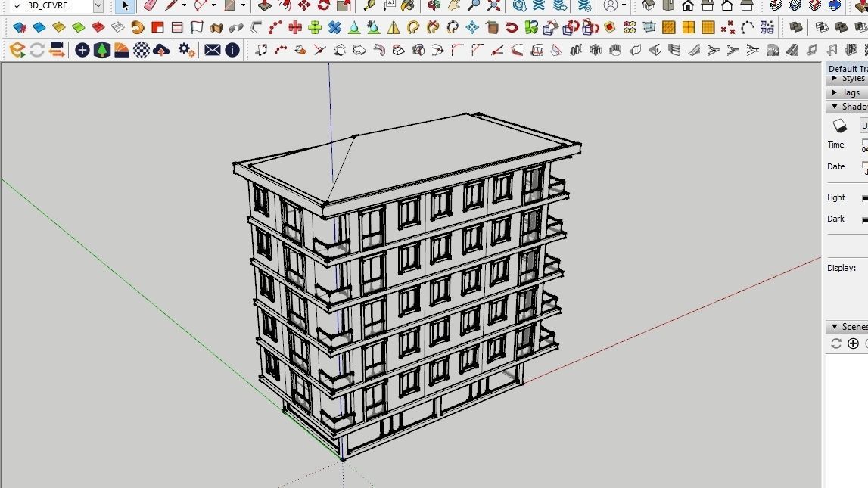This screenshot has height=488, width=868.
Task: Click the red plus icon
Action: pyautogui.click(x=295, y=27)
